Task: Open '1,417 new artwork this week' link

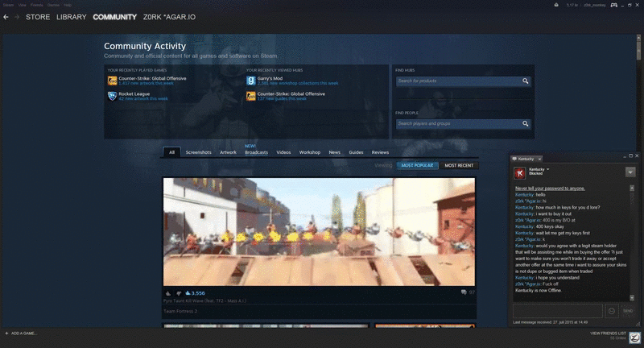Action: (146, 83)
